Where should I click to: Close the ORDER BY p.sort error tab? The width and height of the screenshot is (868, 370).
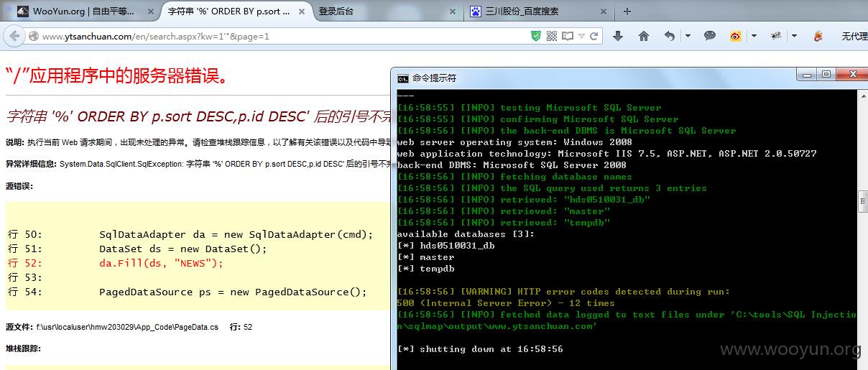pos(301,11)
